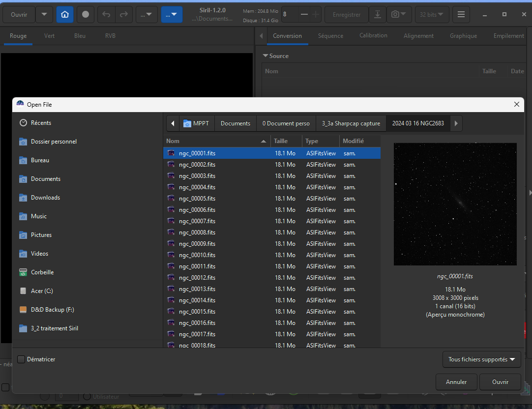Open the dropdown arrow beside Ouvrir
The height and width of the screenshot is (409, 532).
click(x=44, y=15)
